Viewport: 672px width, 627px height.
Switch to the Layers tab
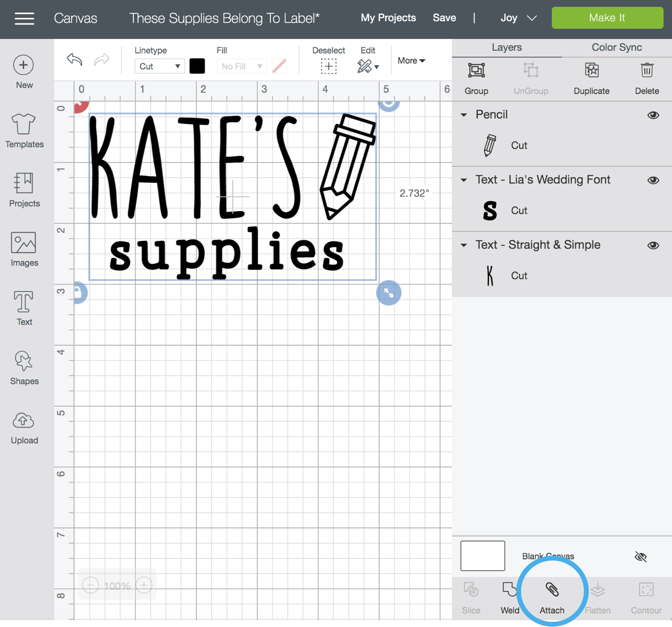pos(507,48)
